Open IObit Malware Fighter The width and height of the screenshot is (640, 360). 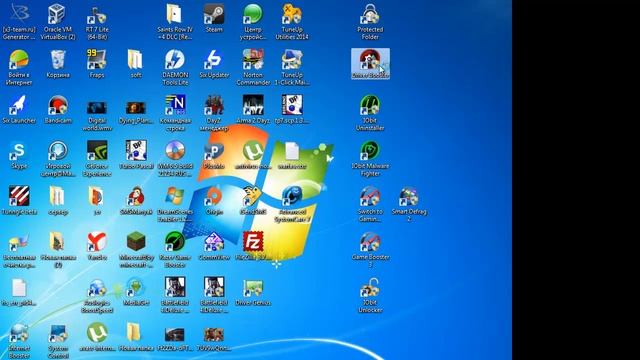point(370,159)
